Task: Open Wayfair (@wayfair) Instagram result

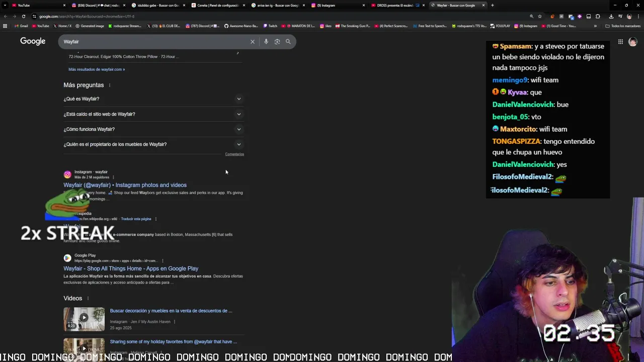Action: [x=125, y=185]
